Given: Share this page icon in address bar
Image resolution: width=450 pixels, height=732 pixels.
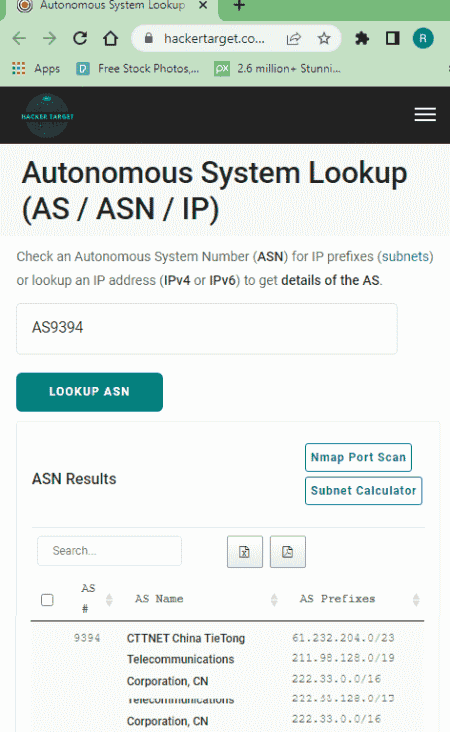Looking at the screenshot, I should tap(294, 38).
